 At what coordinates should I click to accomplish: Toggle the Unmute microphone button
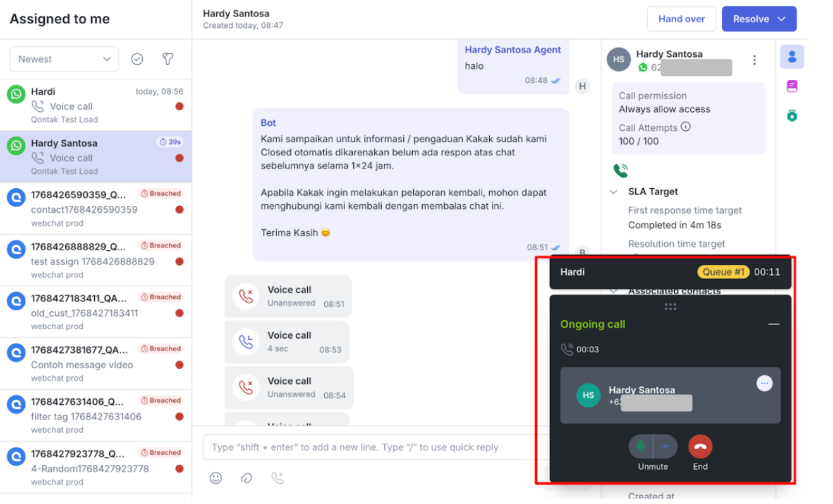tap(641, 447)
